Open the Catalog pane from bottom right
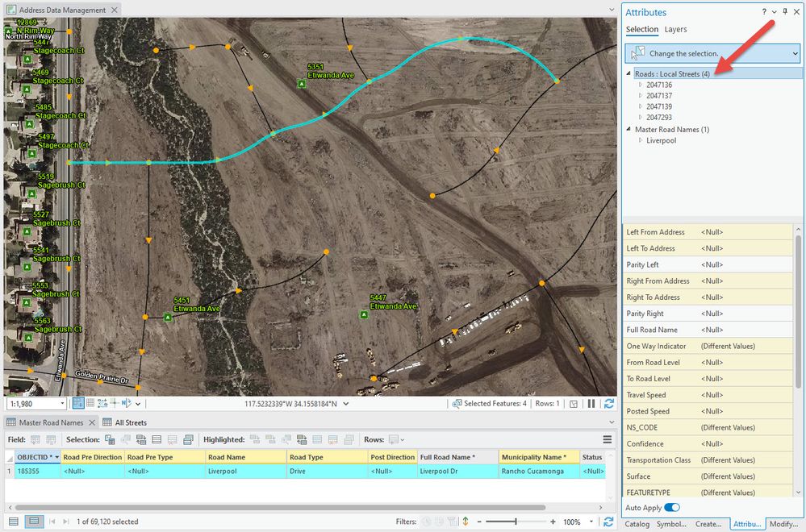Screen dimensions: 806x532 (x=637, y=524)
